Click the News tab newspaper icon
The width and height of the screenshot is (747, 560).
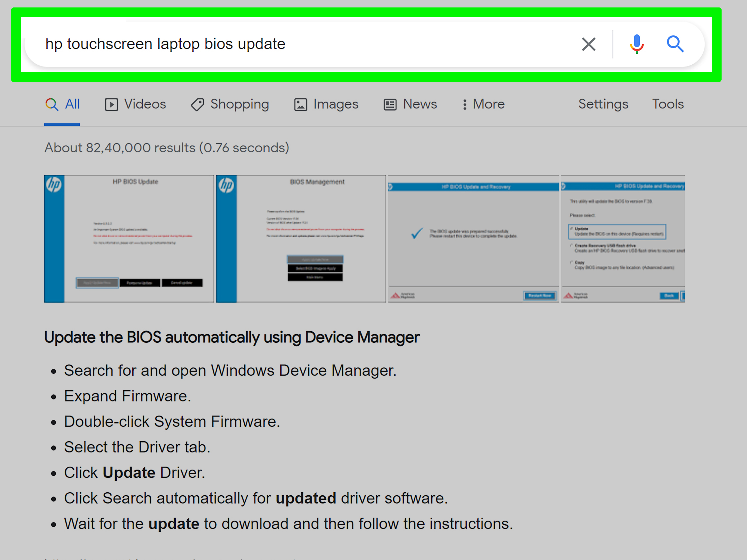pyautogui.click(x=390, y=105)
